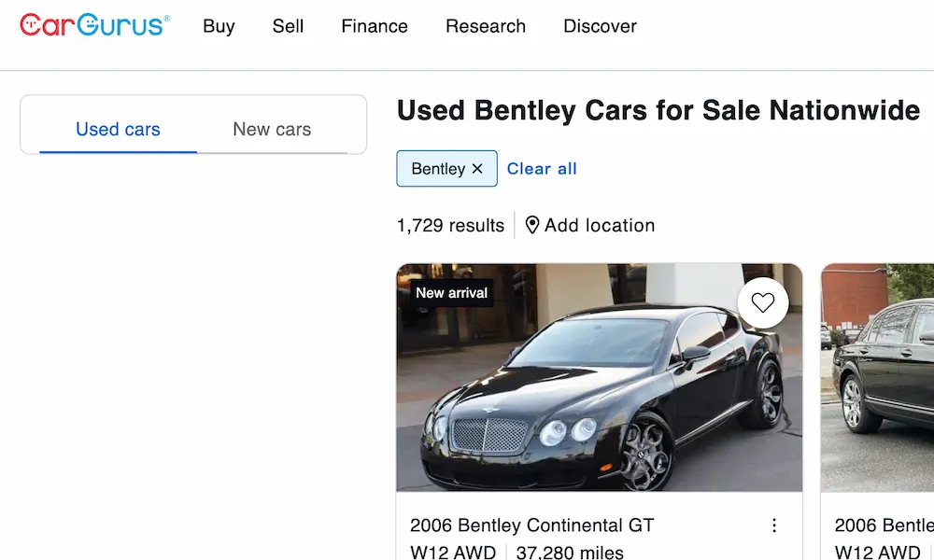Open the three-dot menu on the Continental GT card
Screen dimensions: 934x560
click(x=774, y=525)
